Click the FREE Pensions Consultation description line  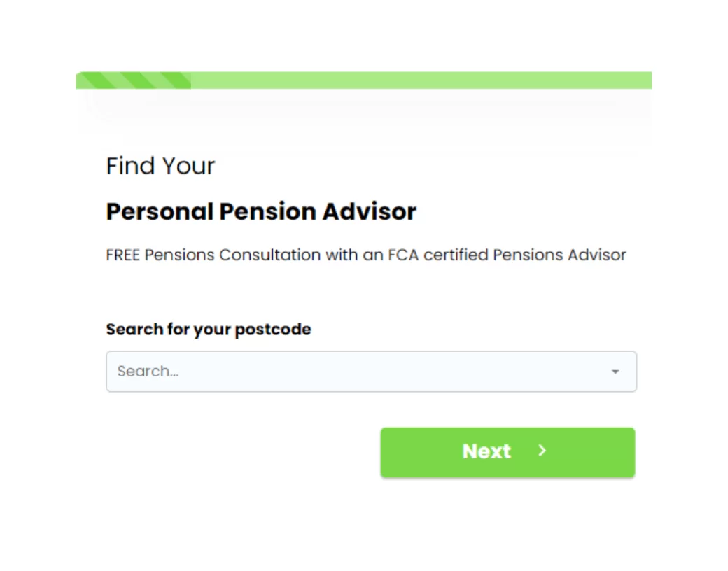(x=365, y=255)
